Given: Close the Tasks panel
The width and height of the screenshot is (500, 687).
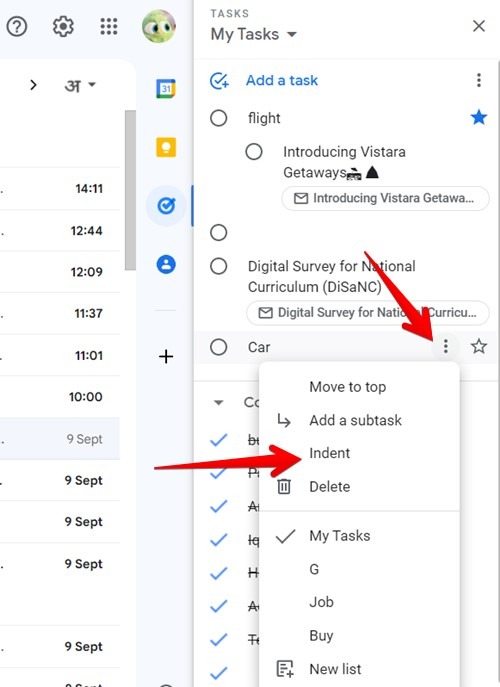Looking at the screenshot, I should [479, 26].
